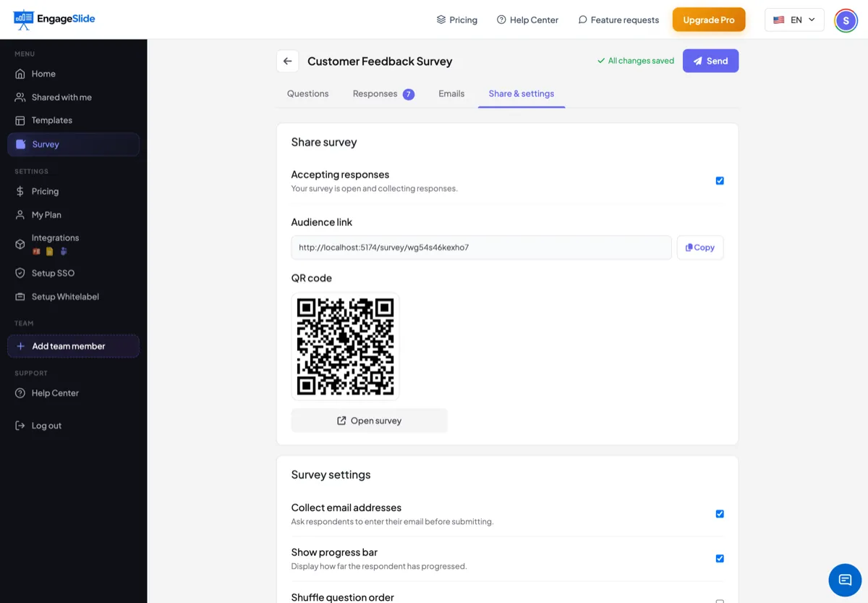The height and width of the screenshot is (603, 868).
Task: Click the user avatar in top bar
Action: [846, 20]
